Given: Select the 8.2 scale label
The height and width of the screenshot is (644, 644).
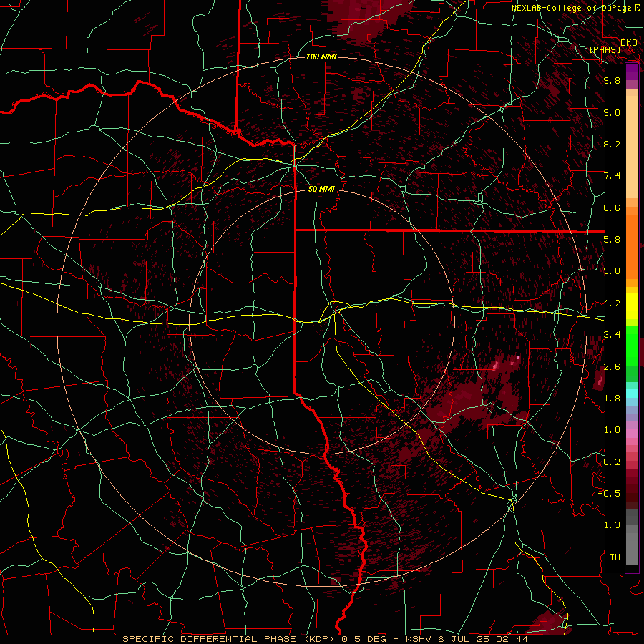Looking at the screenshot, I should pos(612,144).
